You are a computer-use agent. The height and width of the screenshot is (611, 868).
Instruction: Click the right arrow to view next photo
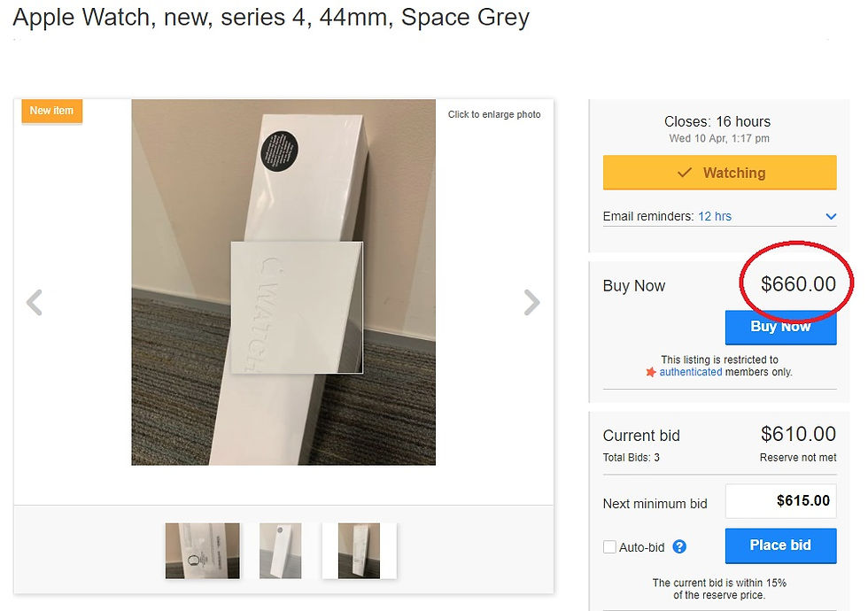tap(532, 303)
